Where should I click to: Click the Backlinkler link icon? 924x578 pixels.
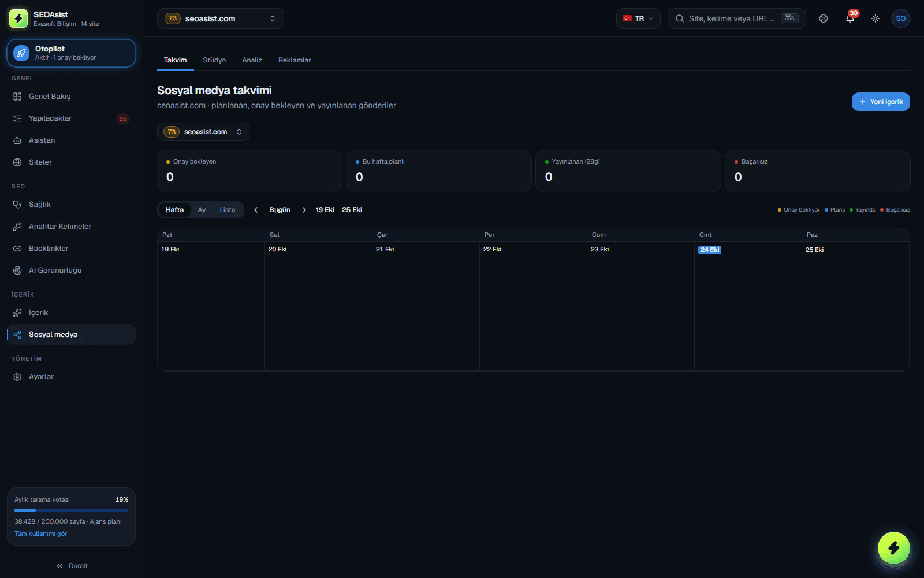tap(17, 249)
